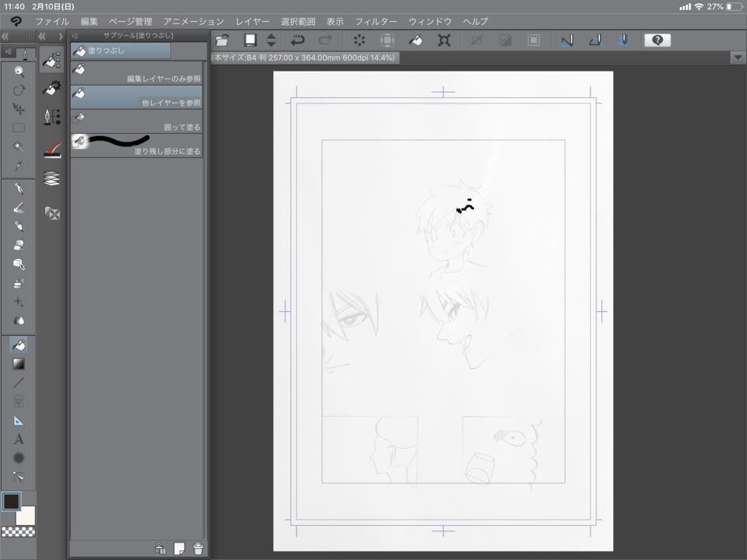Viewport: 747px width, 560px height.
Task: Select the Ruler tool
Action: (19, 421)
